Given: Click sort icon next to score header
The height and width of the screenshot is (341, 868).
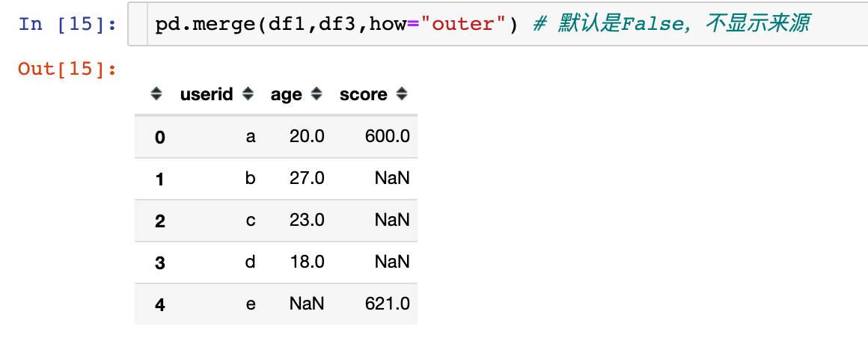Looking at the screenshot, I should click(402, 94).
